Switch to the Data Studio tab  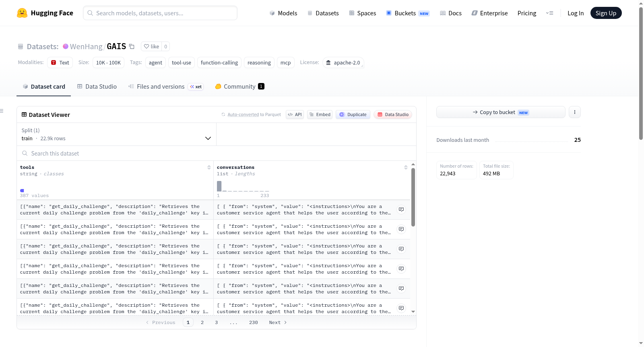tap(97, 87)
